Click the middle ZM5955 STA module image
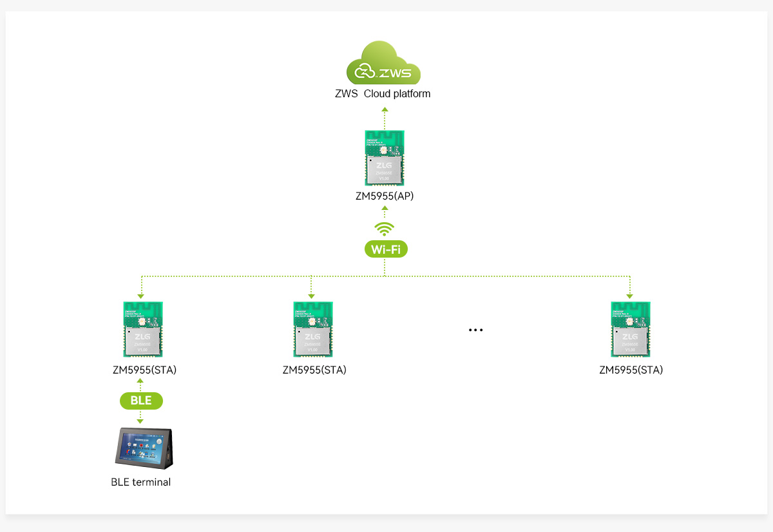The height and width of the screenshot is (532, 773). [314, 329]
